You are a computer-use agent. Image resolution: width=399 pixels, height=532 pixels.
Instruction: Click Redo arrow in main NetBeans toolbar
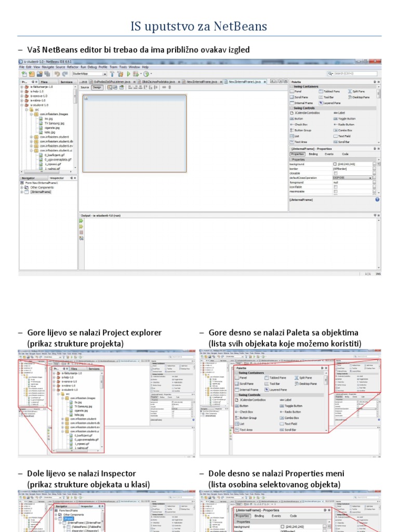coord(65,74)
